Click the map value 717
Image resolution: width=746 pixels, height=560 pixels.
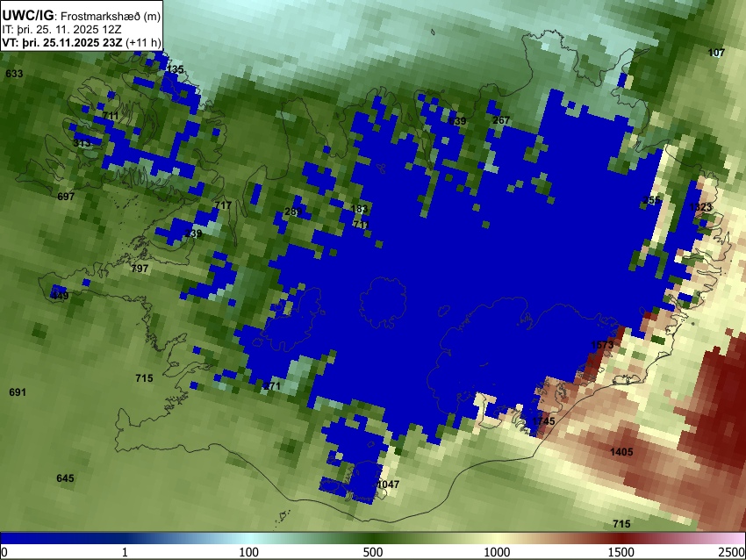tap(223, 205)
